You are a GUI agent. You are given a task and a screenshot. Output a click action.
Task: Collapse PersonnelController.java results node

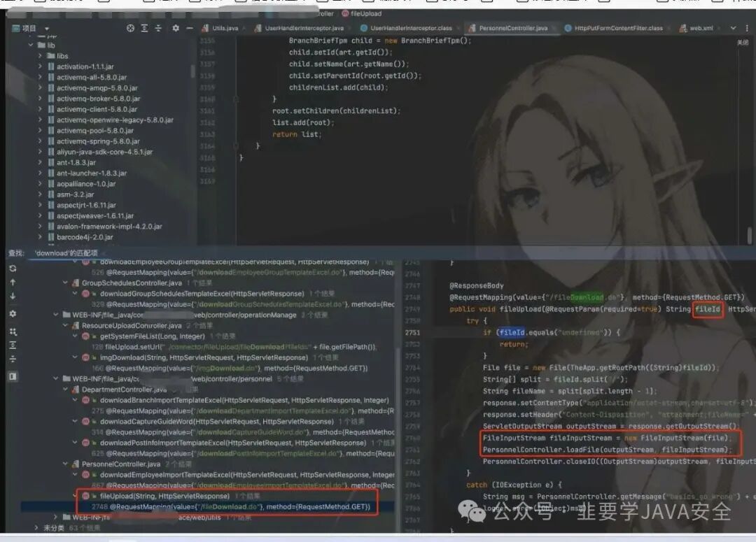click(x=65, y=464)
